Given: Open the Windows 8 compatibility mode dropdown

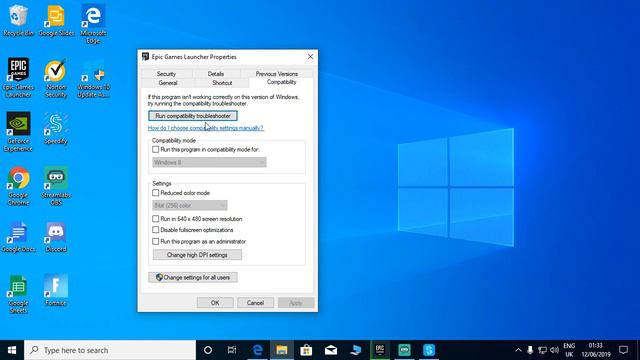Looking at the screenshot, I should click(209, 162).
